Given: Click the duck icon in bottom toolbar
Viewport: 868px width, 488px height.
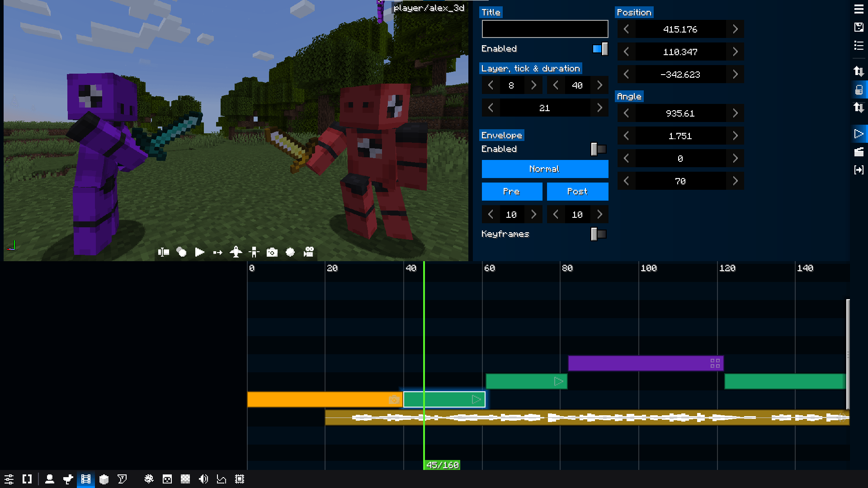Looking at the screenshot, I should point(68,479).
